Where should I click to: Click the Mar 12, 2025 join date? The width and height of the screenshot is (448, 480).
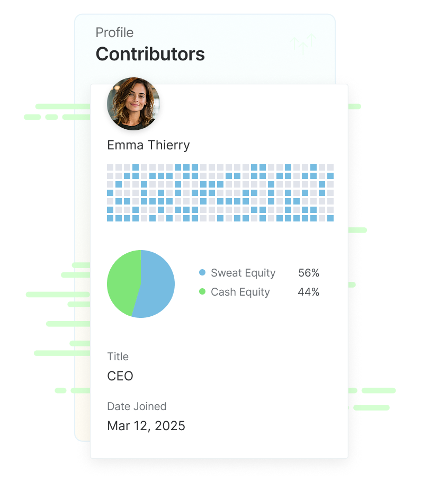coord(146,426)
